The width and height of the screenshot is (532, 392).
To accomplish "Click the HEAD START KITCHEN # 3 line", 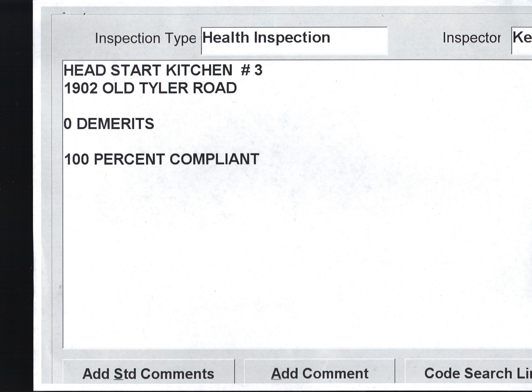I will pyautogui.click(x=163, y=70).
